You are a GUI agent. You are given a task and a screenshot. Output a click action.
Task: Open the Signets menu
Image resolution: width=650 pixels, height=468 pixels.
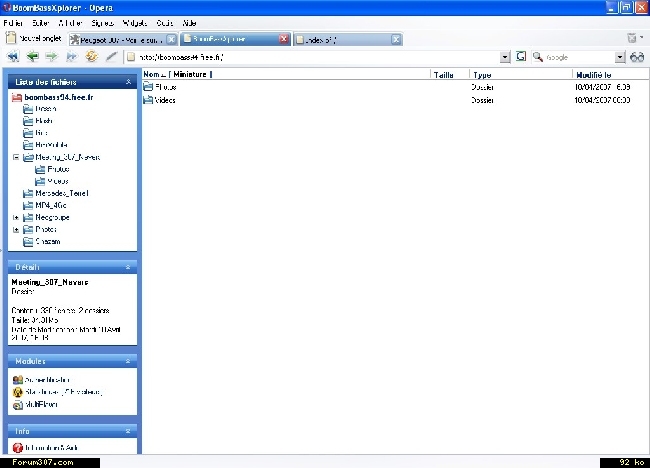click(x=102, y=23)
